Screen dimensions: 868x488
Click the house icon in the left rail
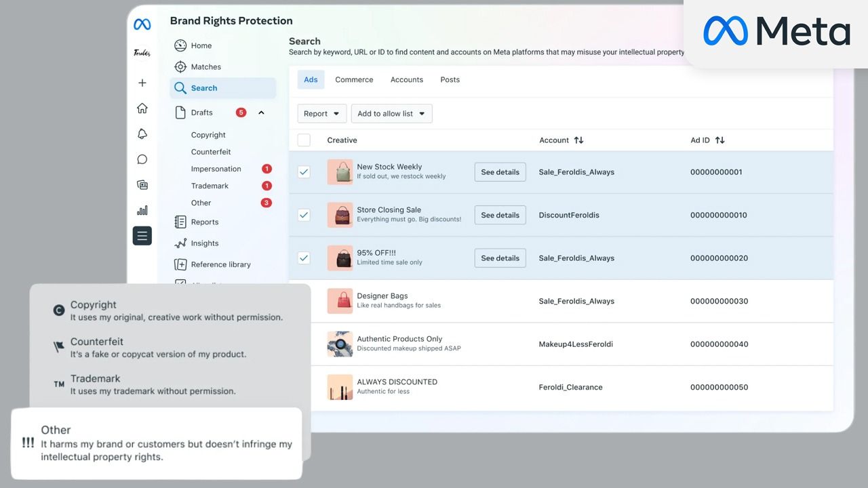point(142,108)
